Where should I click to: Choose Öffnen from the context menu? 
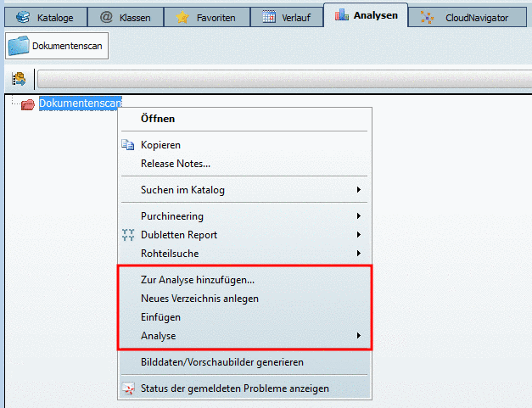244,119
